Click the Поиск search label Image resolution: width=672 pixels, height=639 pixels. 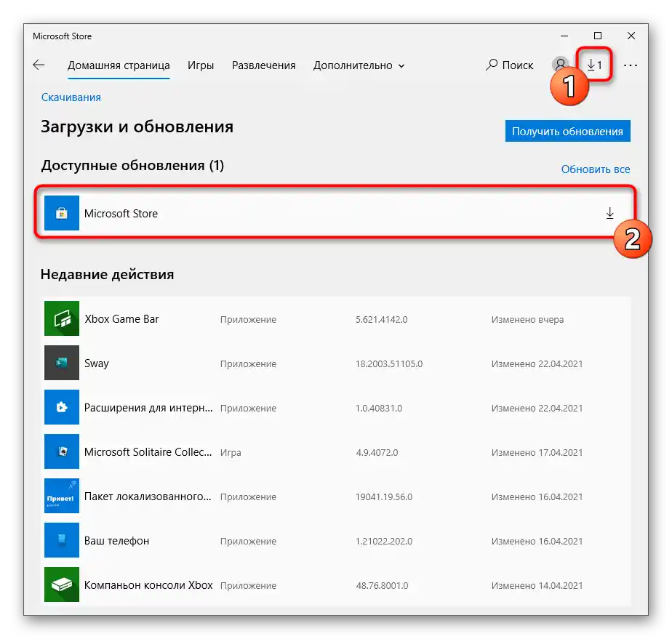pyautogui.click(x=518, y=65)
